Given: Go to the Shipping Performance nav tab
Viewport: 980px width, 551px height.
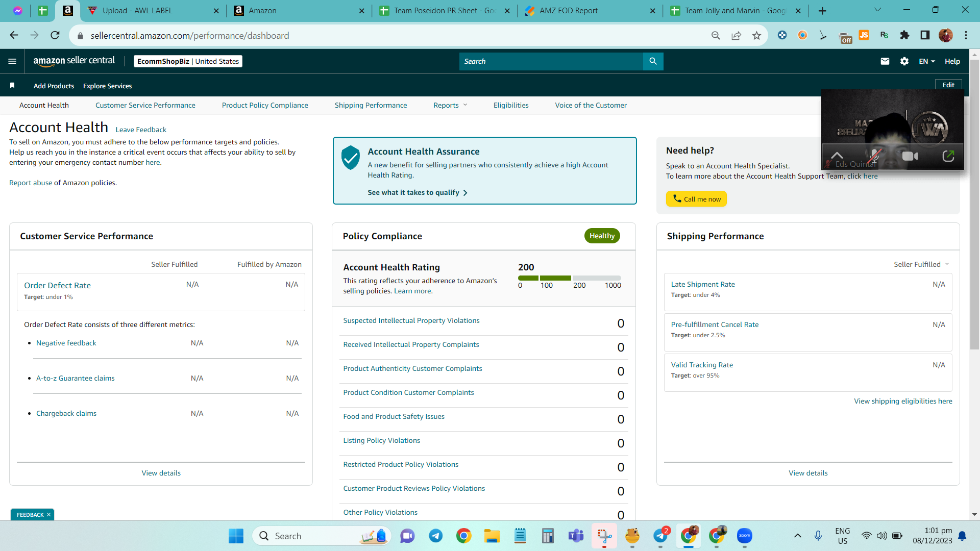Looking at the screenshot, I should point(371,105).
